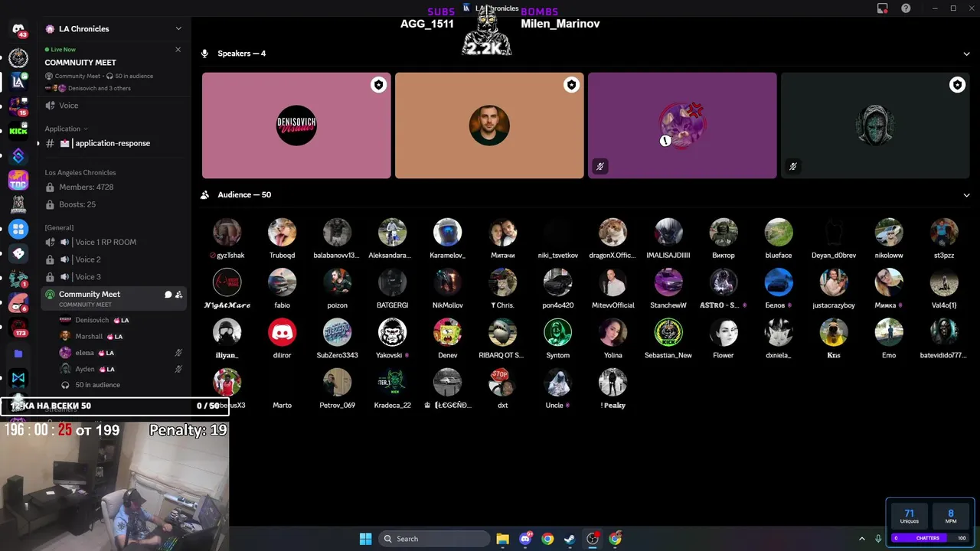Click muted mic icon on hooded speaker tile
This screenshot has height=551, width=980.
point(793,166)
